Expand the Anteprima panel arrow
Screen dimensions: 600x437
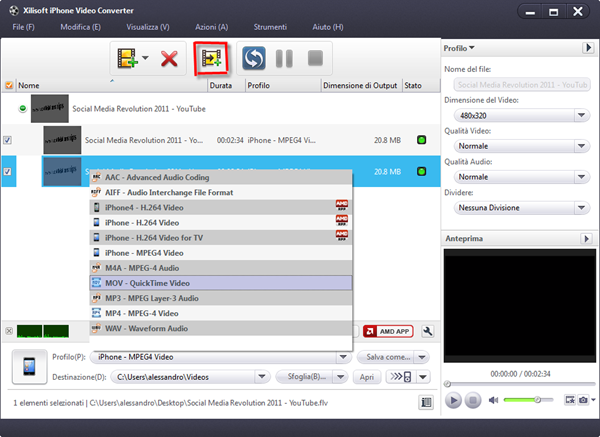tap(586, 238)
